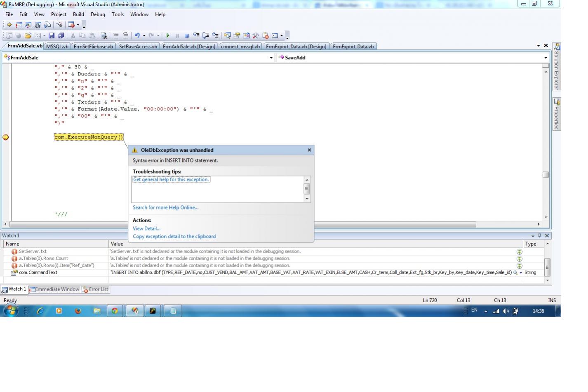Switch to the MSSQL.vb tab
This screenshot has height=392, width=588.
tap(57, 47)
